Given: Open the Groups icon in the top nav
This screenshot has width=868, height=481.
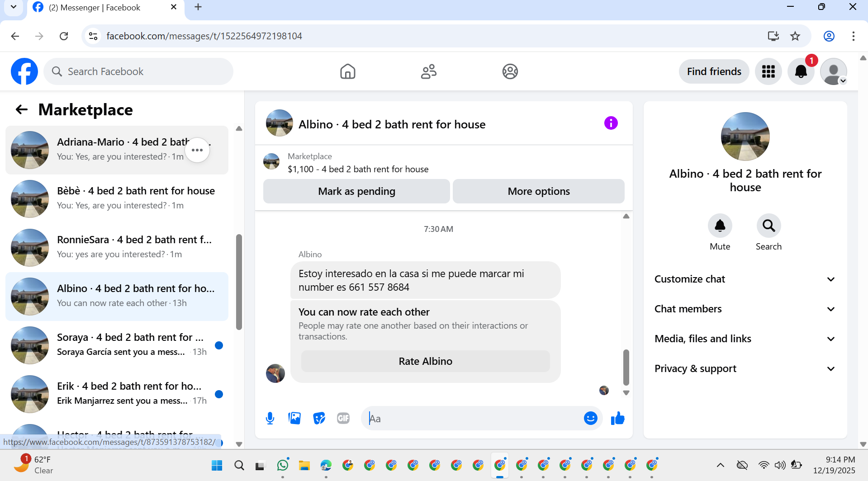Looking at the screenshot, I should coord(510,71).
